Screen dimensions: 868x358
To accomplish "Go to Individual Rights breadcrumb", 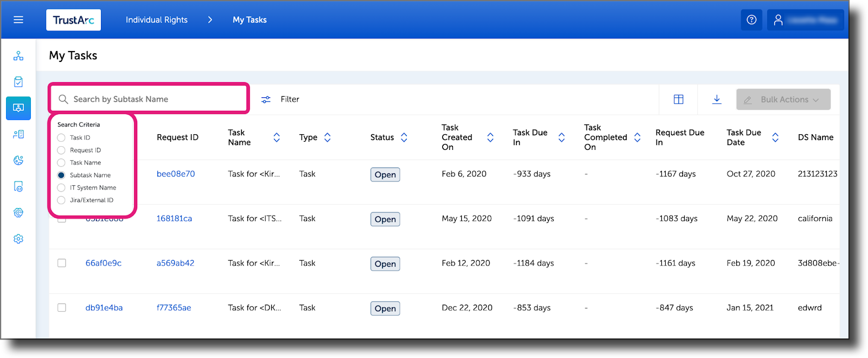I will point(157,20).
